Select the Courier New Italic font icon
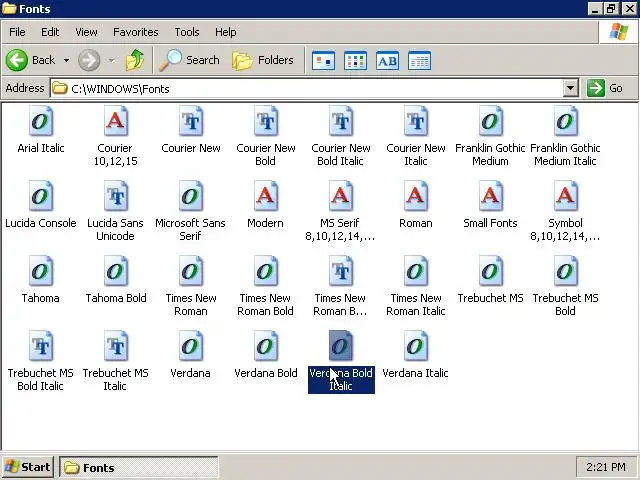 tap(416, 121)
